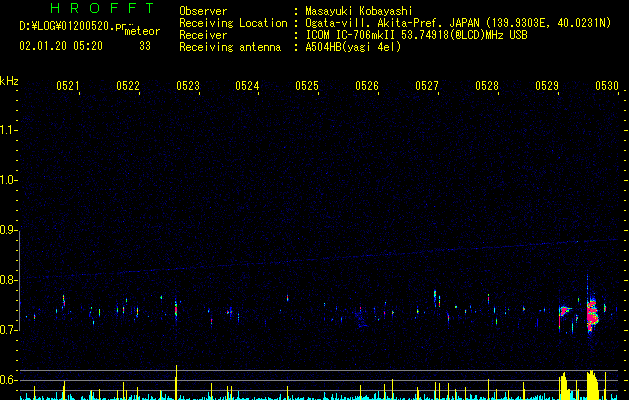Image resolution: width=629 pixels, height=400 pixels.
Task: Click the 0526 time marker
Action: (x=367, y=85)
